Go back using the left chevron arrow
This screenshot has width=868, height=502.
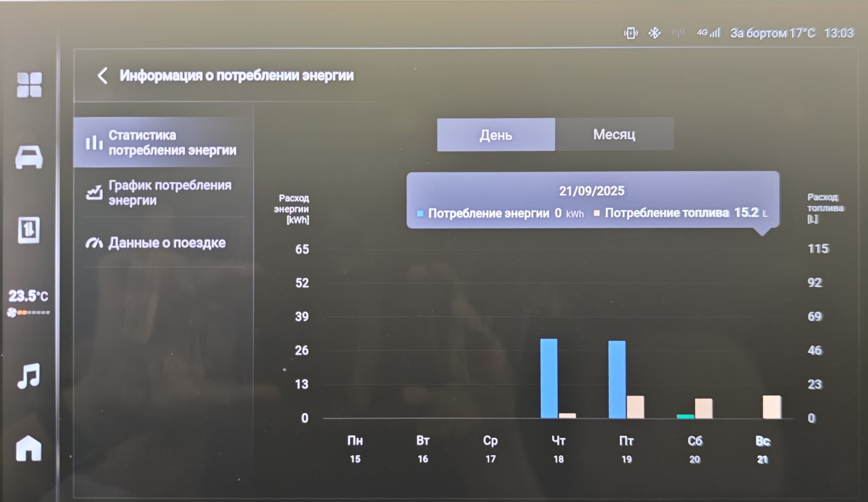pos(102,76)
